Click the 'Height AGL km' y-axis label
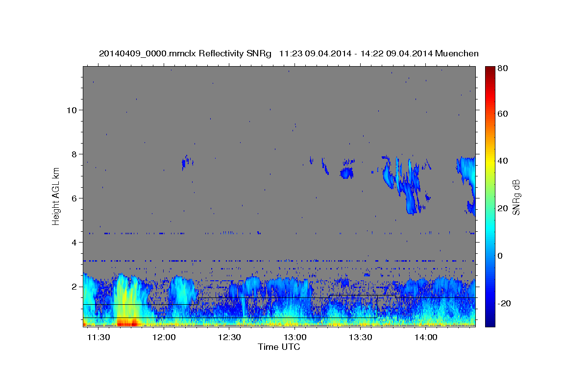Screen dimensions: 588x392 tap(56, 196)
